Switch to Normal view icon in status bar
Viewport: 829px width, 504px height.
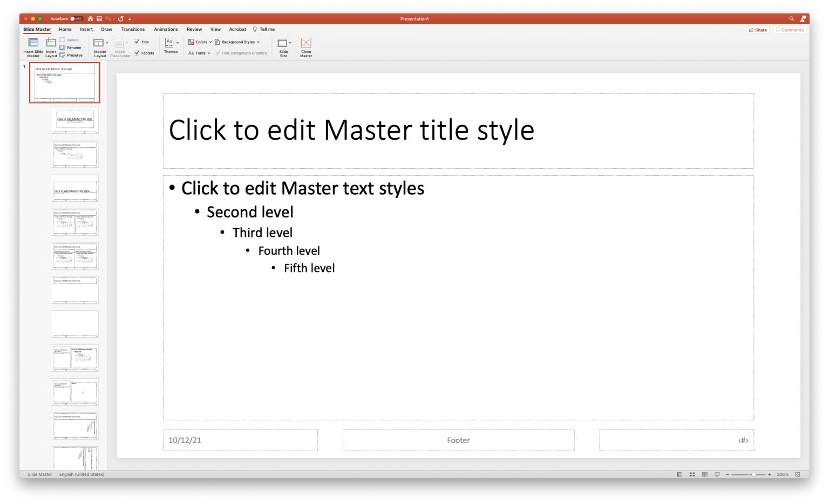679,474
